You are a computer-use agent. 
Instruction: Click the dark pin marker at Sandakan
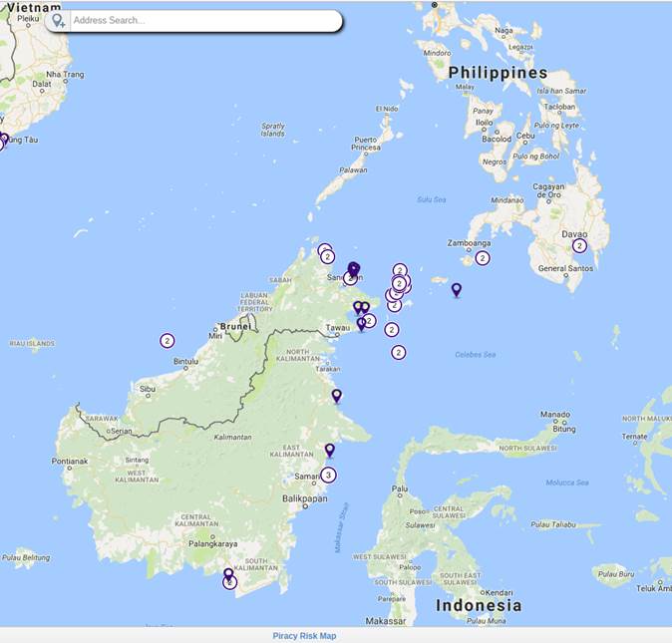353,269
